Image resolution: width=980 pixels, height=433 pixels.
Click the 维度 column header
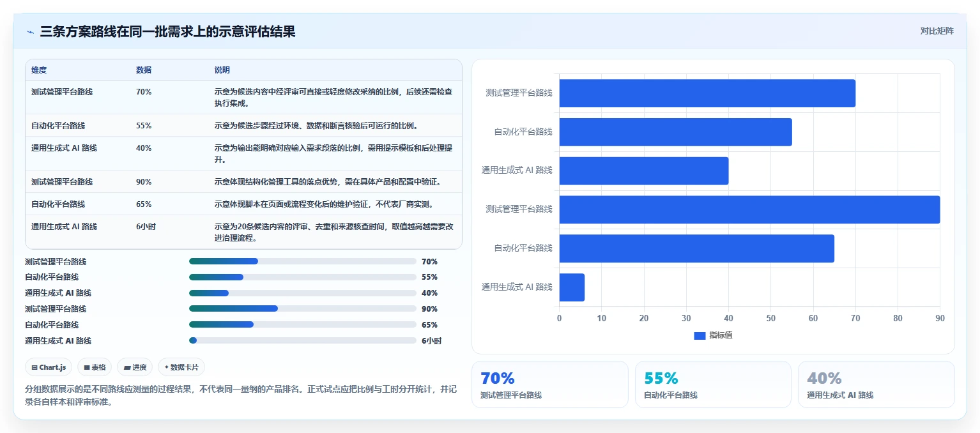pos(39,70)
